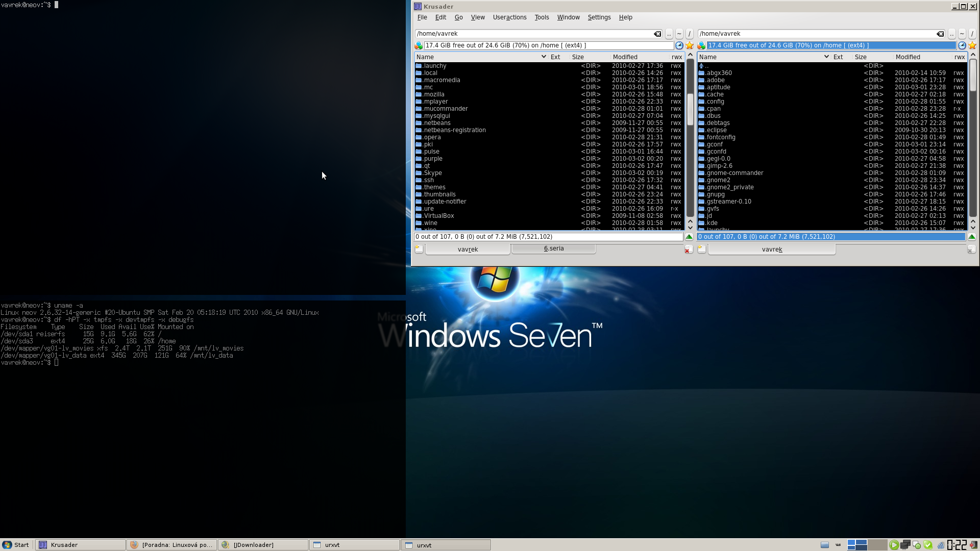
Task: Go up a directory in left panel
Action: click(x=669, y=34)
